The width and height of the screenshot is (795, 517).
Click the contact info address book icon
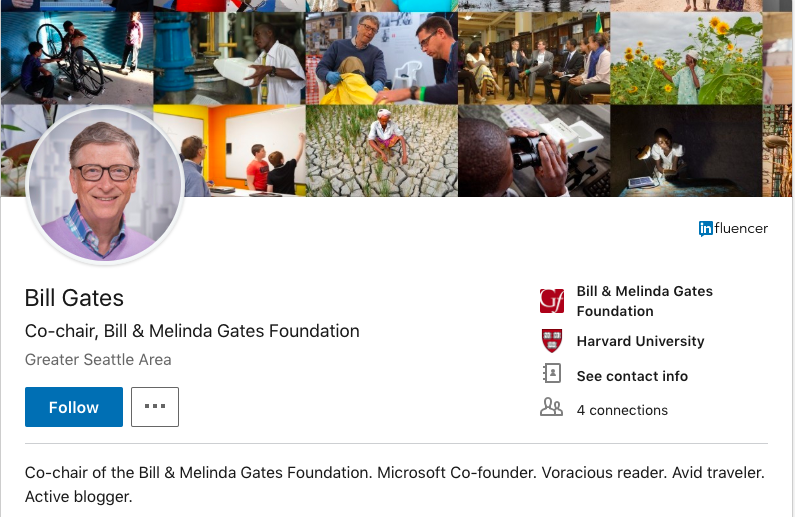[551, 375]
